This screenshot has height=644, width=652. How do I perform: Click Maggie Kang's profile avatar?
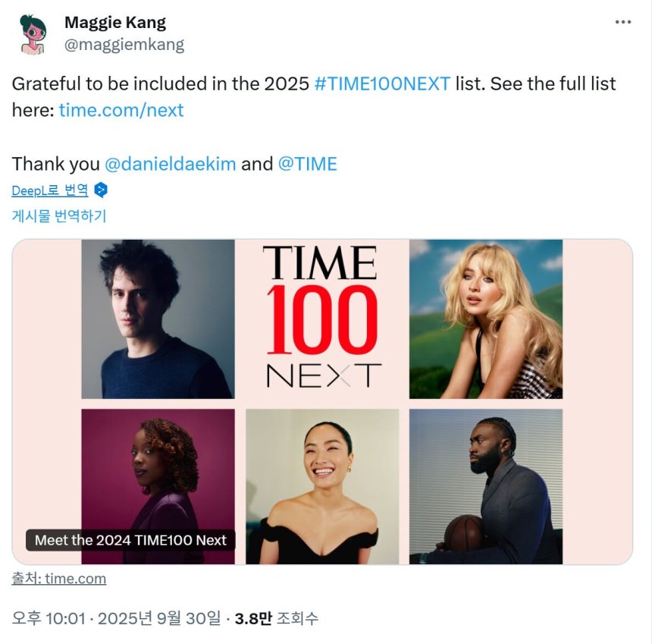click(x=33, y=34)
